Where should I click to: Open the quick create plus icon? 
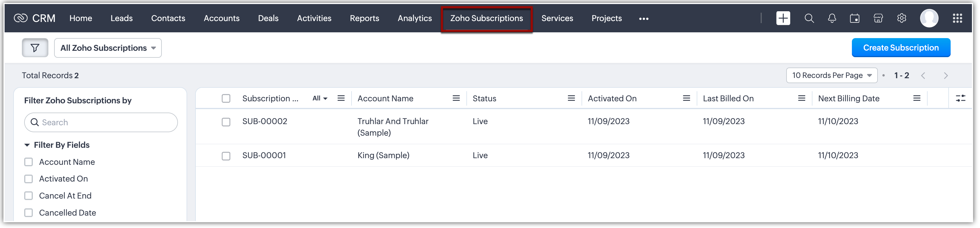click(x=783, y=18)
